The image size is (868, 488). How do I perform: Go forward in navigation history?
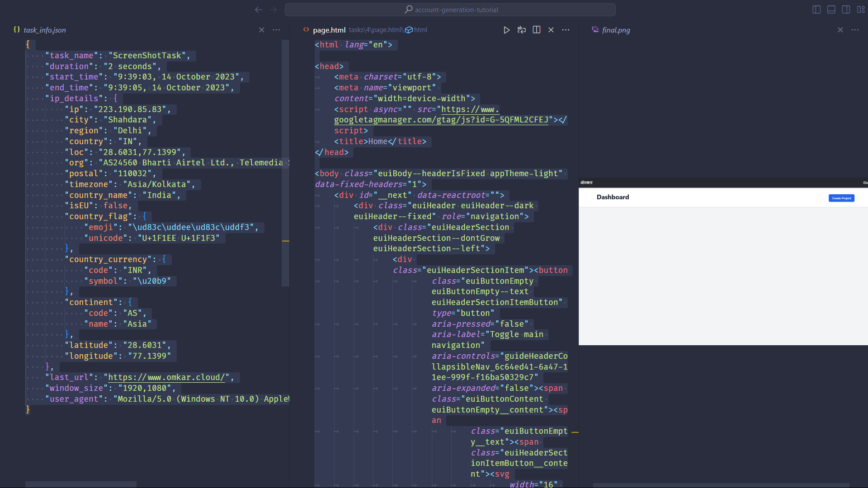click(273, 9)
